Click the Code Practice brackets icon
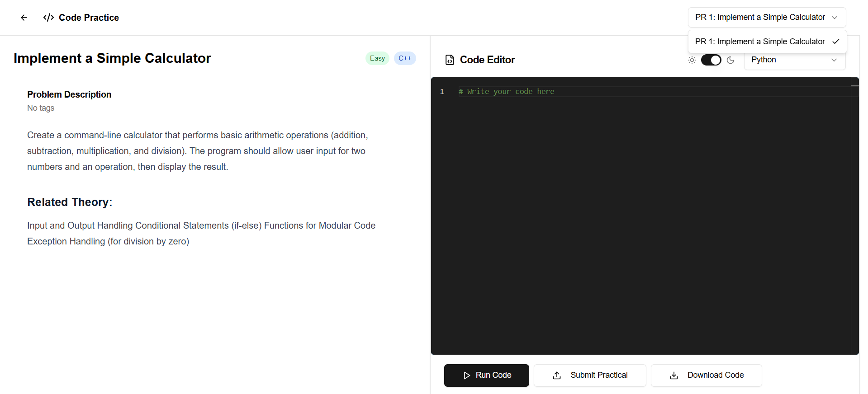The image size is (868, 394). pos(48,18)
